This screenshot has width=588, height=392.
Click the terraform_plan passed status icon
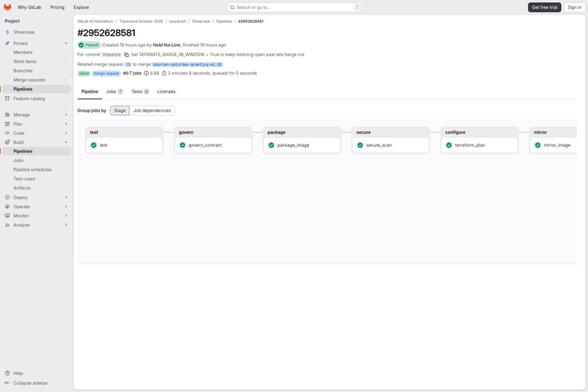(x=449, y=145)
